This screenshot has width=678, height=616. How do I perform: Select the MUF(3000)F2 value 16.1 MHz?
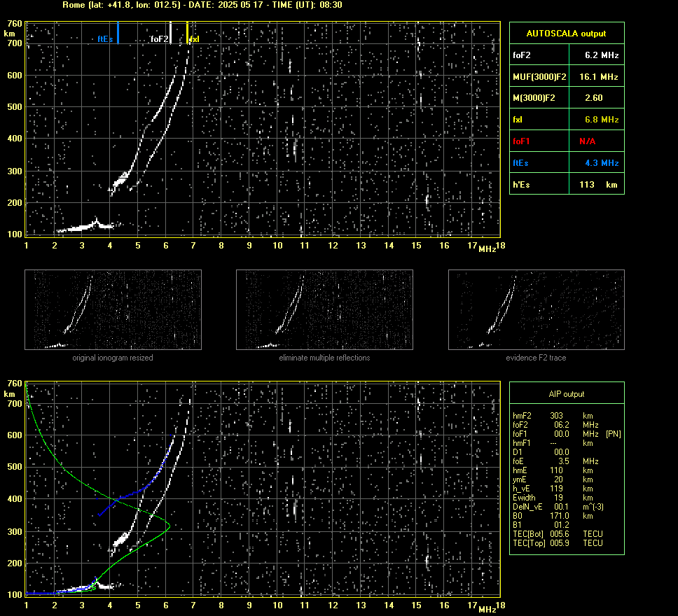pos(598,76)
